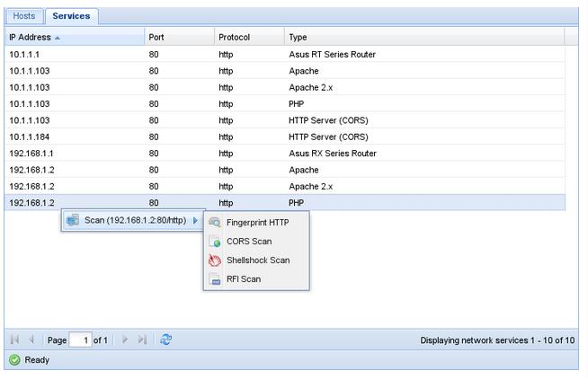Switch to the Hosts tab
The image size is (588, 379).
point(24,16)
